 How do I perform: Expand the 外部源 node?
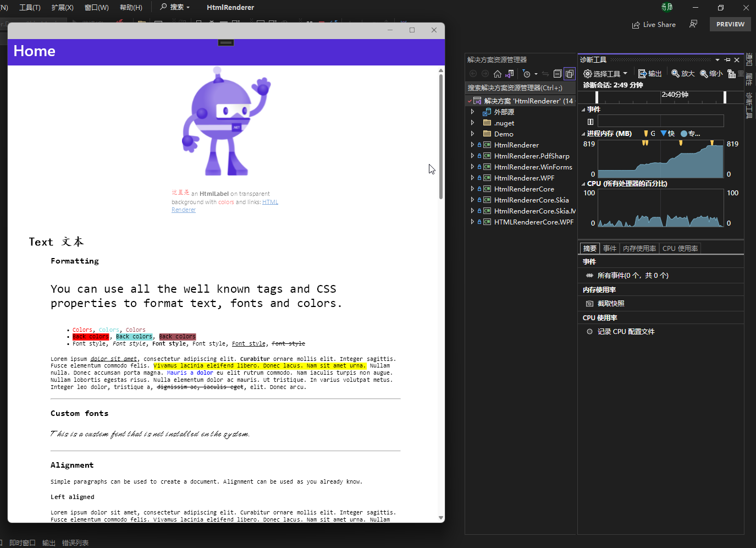point(472,112)
